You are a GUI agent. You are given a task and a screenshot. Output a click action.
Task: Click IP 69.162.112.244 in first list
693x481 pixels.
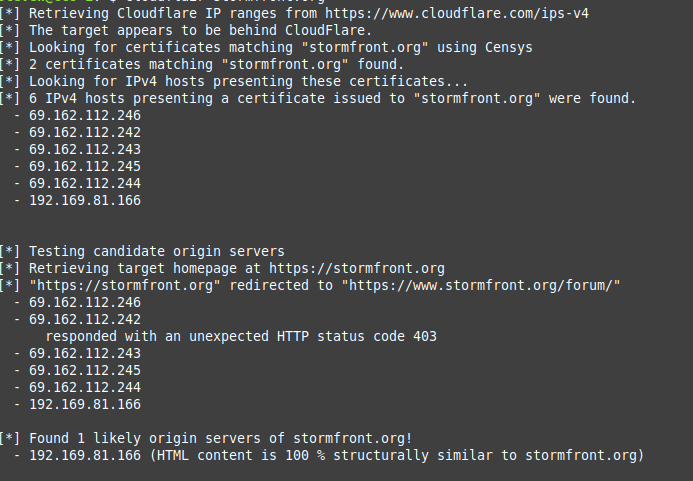click(x=85, y=183)
